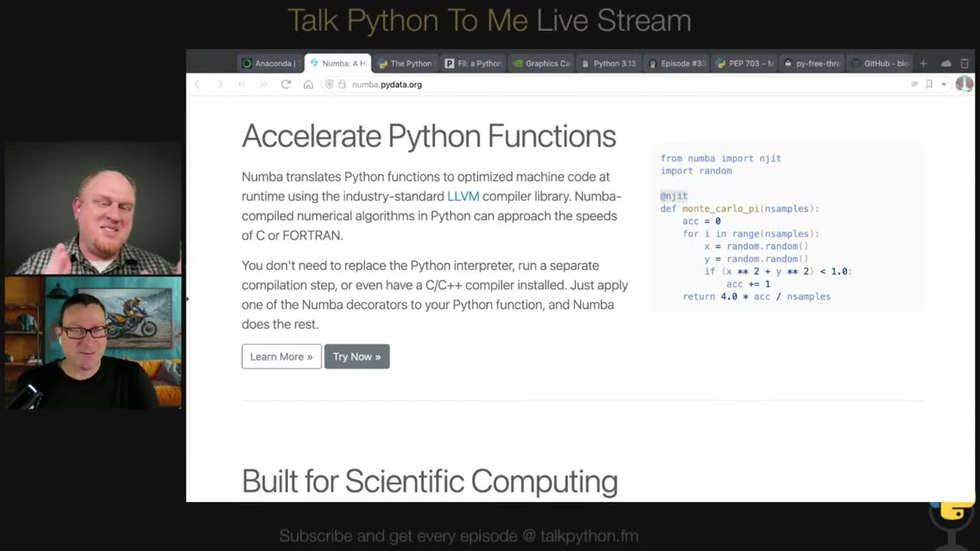Click the Built for Scientific Computing heading
Image resolution: width=980 pixels, height=551 pixels.
pyautogui.click(x=430, y=481)
